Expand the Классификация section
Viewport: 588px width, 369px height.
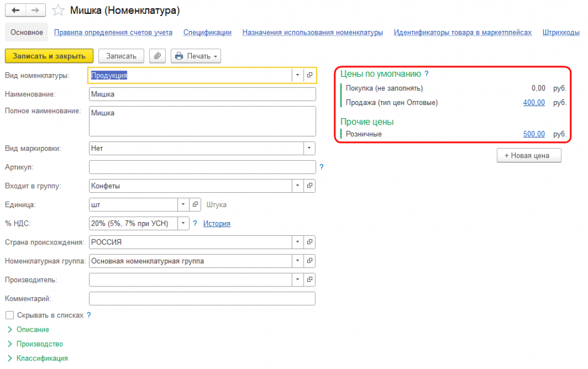pos(37,358)
